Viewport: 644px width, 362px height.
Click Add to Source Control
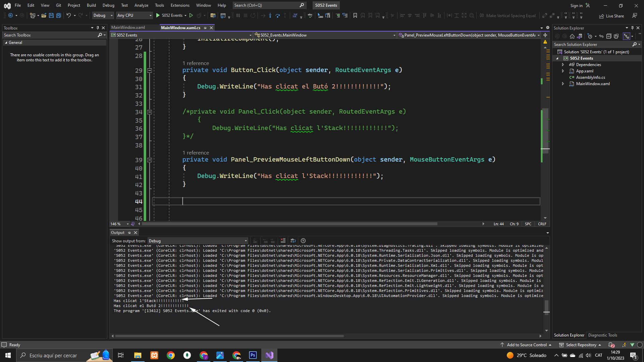click(x=527, y=345)
